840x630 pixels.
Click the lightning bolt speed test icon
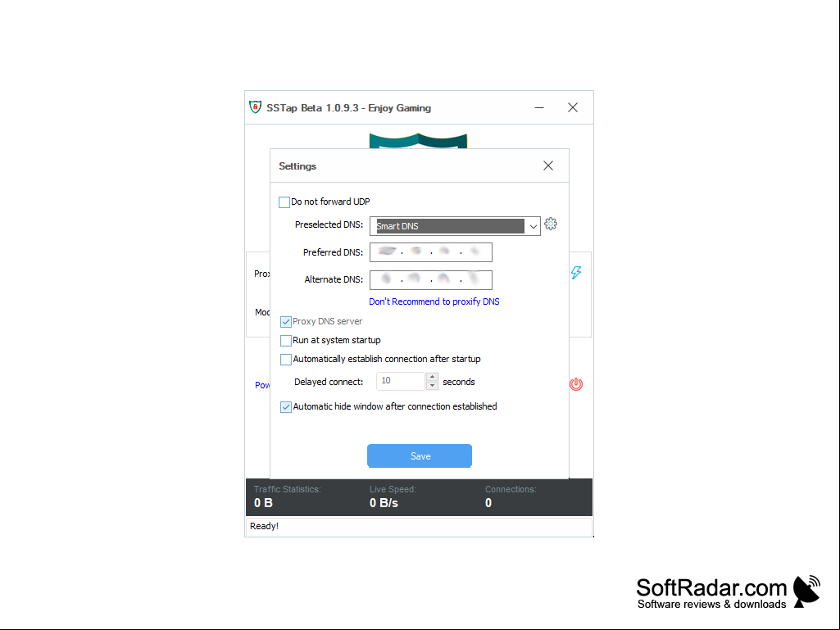coord(576,273)
